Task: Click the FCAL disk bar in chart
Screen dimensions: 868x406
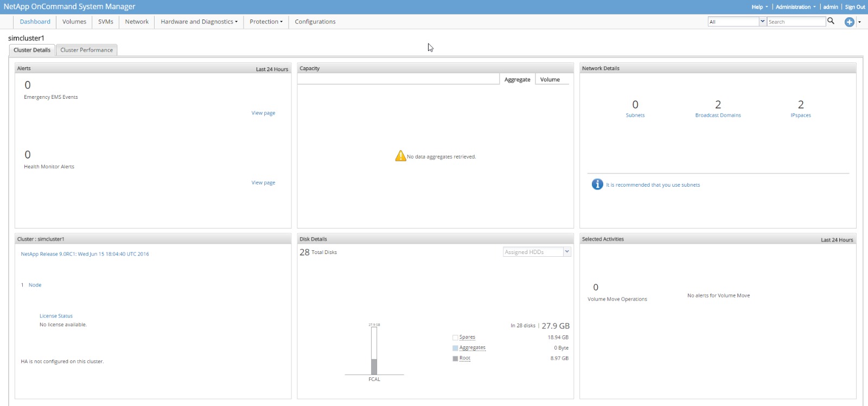Action: tap(374, 351)
